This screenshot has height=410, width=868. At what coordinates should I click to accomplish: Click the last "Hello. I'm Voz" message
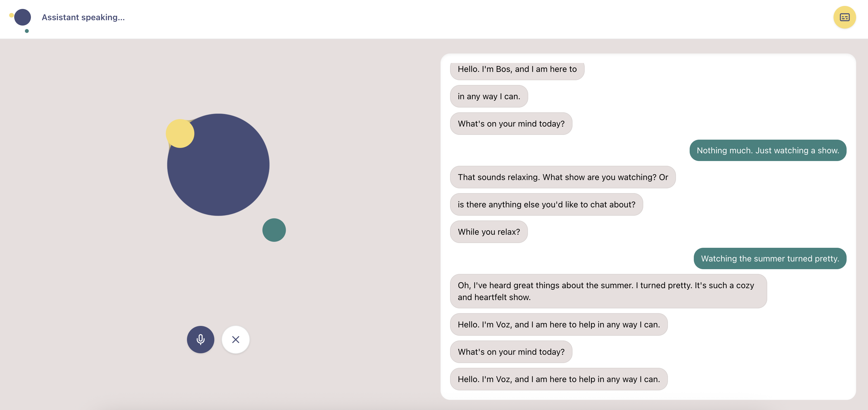point(558,379)
